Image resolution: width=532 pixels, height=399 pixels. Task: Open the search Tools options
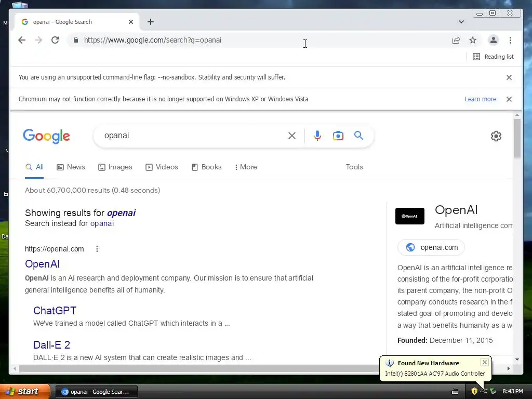click(x=354, y=167)
